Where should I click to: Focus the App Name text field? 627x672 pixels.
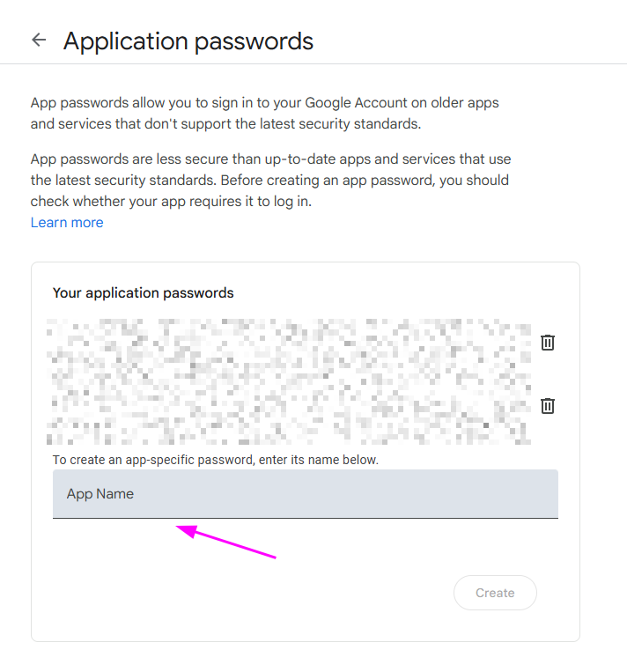click(305, 493)
